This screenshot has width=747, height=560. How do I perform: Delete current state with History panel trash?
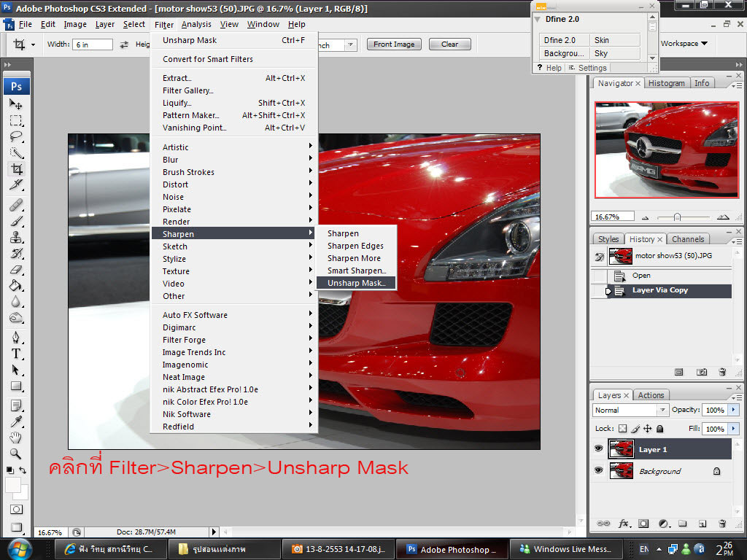pyautogui.click(x=722, y=372)
